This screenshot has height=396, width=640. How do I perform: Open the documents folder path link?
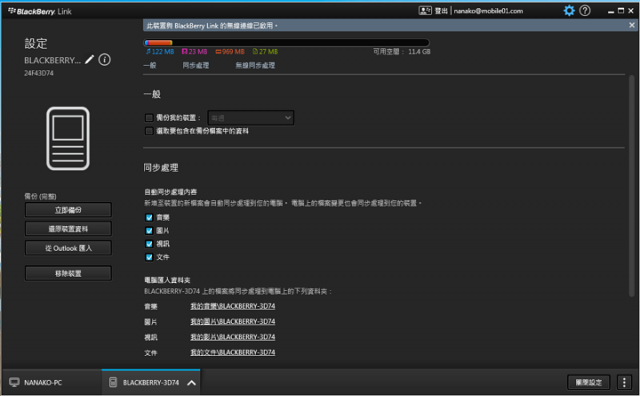pyautogui.click(x=233, y=352)
